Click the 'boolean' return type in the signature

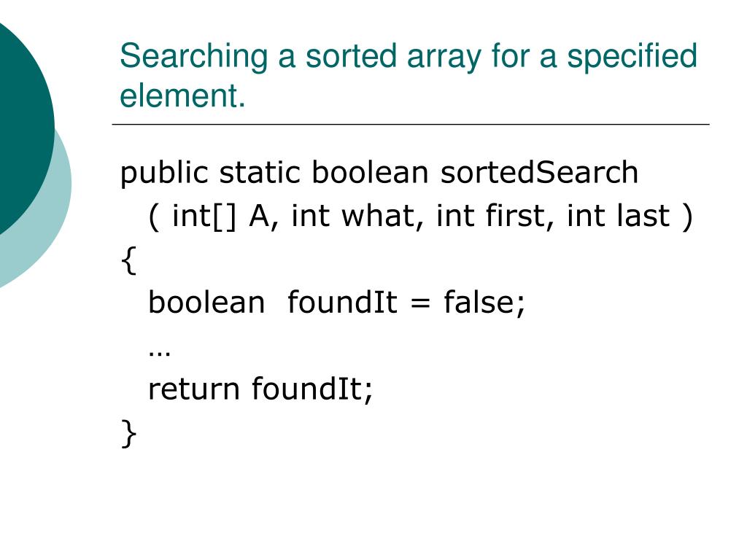point(370,172)
